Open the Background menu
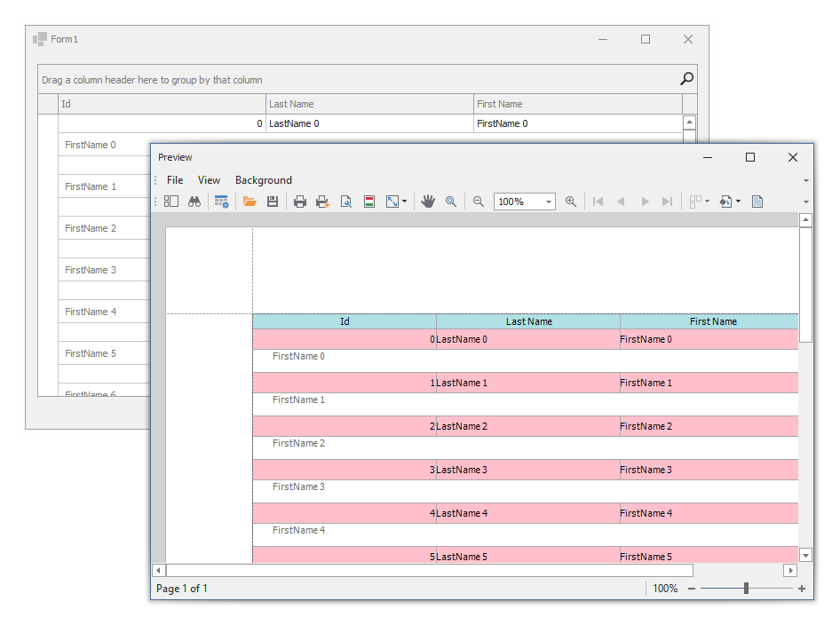Image resolution: width=840 pixels, height=625 pixels. tap(264, 180)
